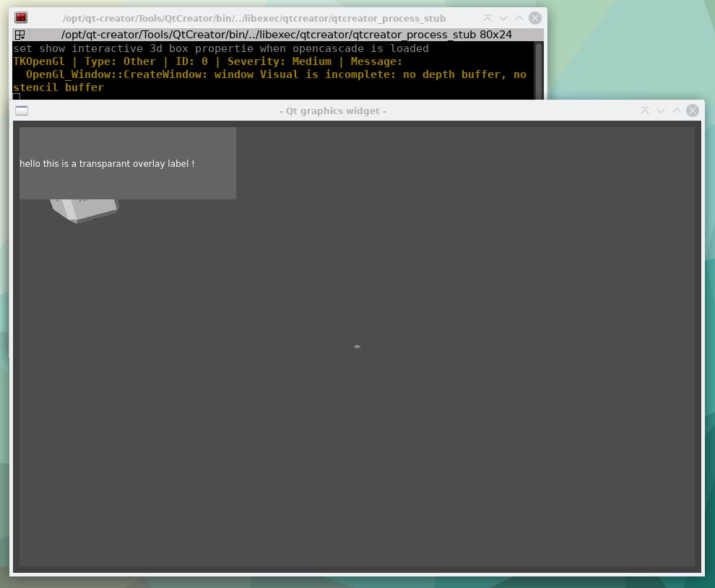This screenshot has width=715, height=588.
Task: Minimize the Qt graphics widget window
Action: [x=661, y=111]
